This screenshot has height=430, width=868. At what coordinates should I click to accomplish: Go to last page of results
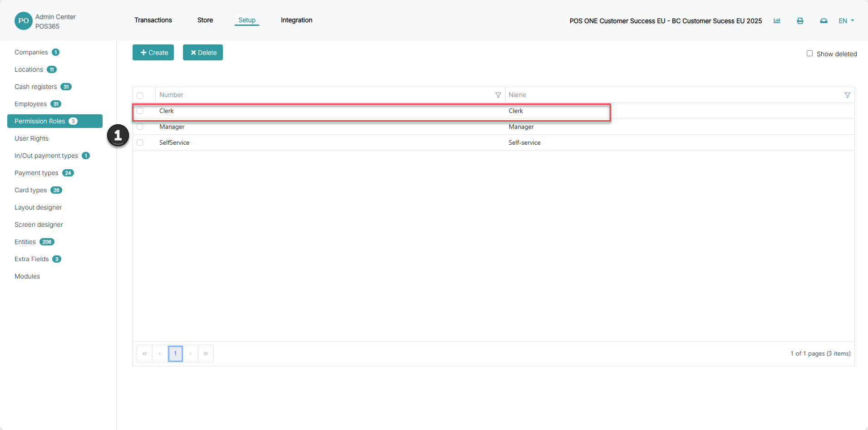[206, 353]
